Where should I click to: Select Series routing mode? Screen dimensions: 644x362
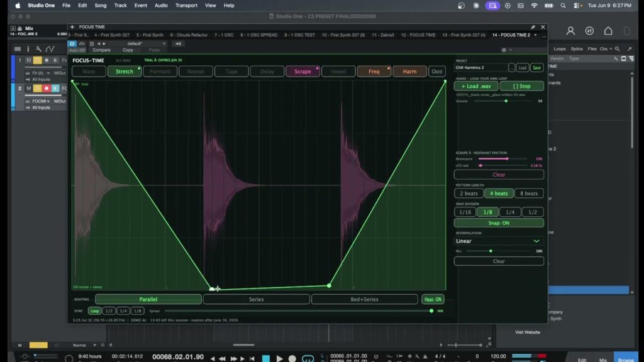(257, 299)
